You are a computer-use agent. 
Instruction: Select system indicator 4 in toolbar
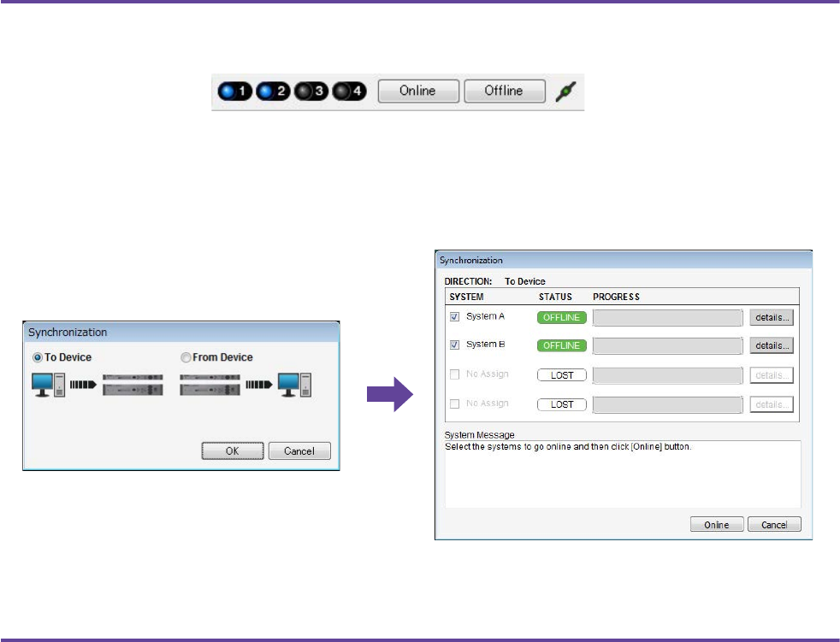[349, 91]
